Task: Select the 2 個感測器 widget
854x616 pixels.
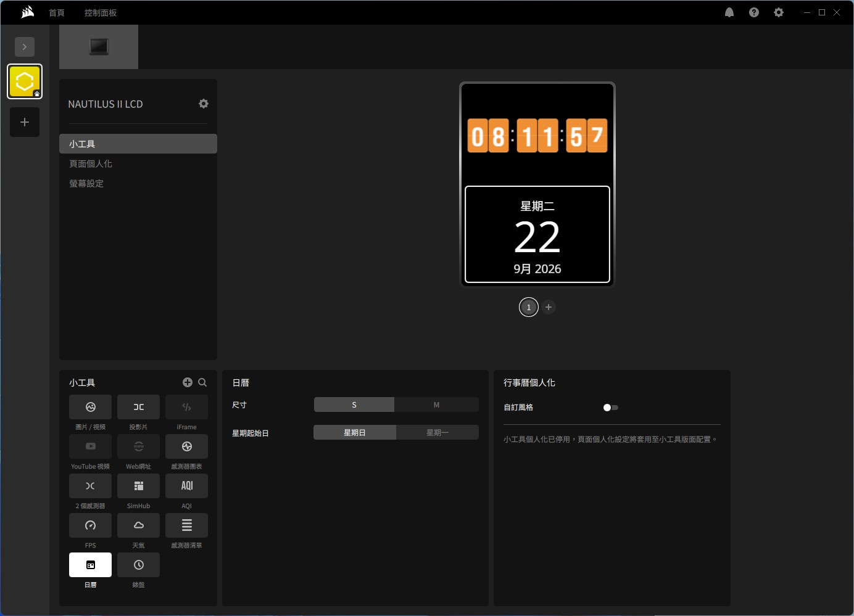Action: click(x=90, y=486)
